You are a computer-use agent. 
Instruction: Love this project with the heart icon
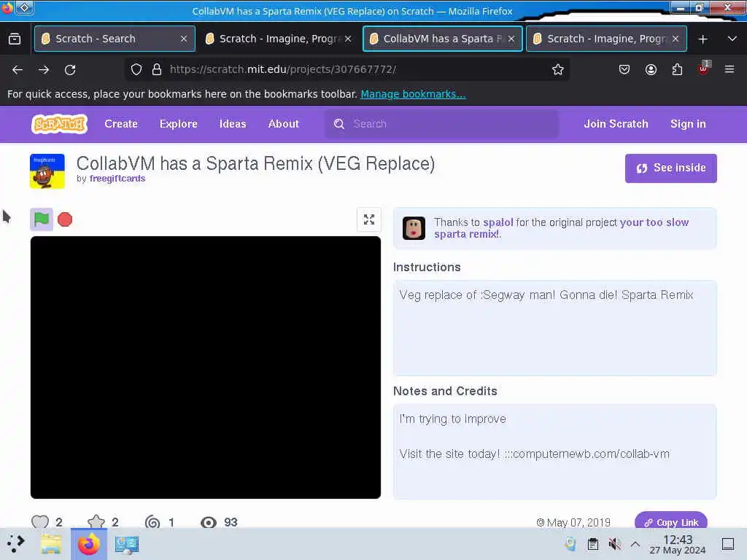click(40, 522)
